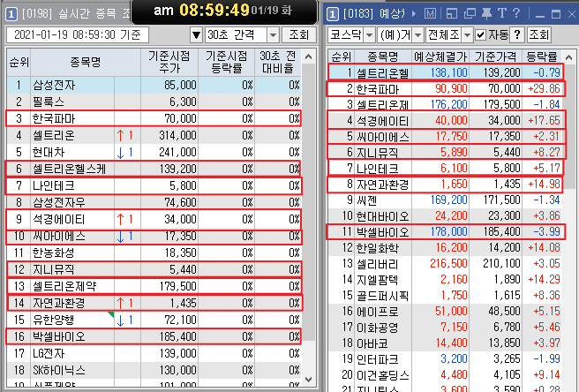Click the red up arrow in the 석경에이티 row
The image size is (579, 392).
120,220
